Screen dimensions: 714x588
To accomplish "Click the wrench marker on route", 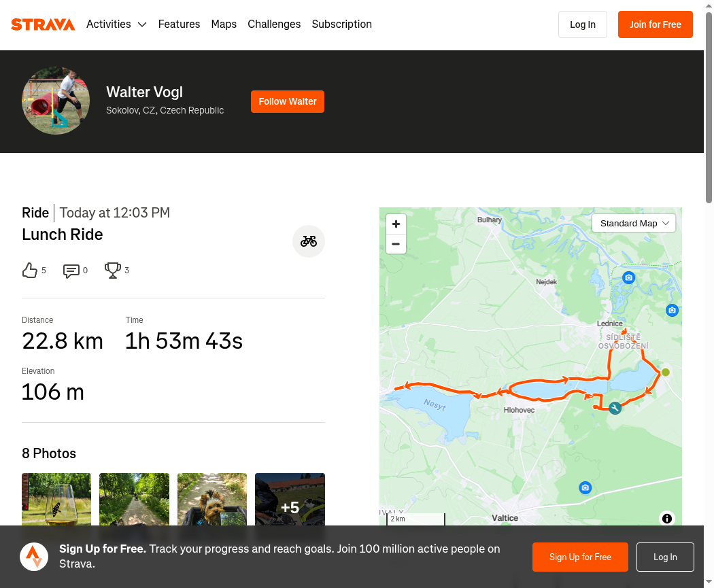I will pos(615,408).
